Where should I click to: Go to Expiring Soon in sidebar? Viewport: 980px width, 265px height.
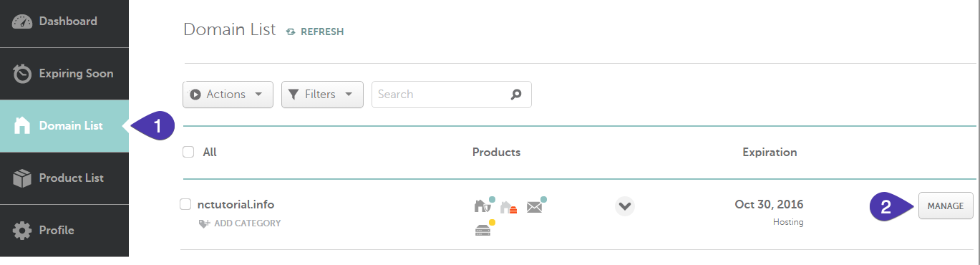tap(64, 74)
